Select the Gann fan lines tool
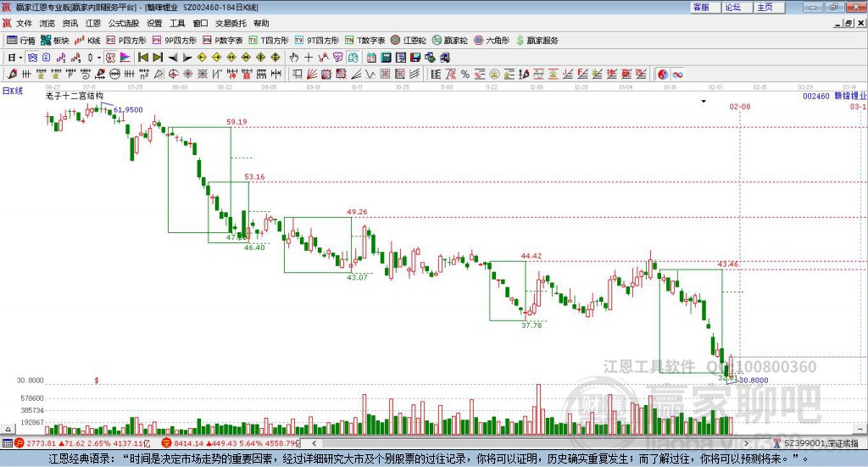Viewport: 868px width, 467px height. coord(312,74)
